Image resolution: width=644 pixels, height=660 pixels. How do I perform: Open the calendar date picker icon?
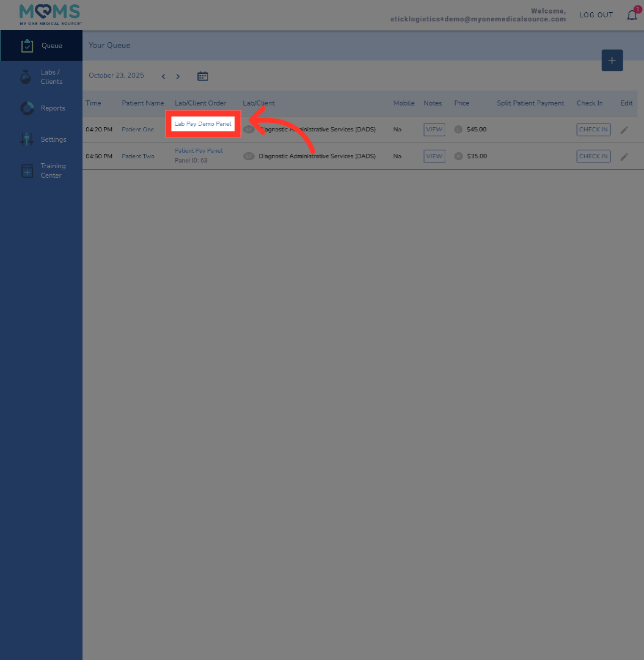[202, 76]
